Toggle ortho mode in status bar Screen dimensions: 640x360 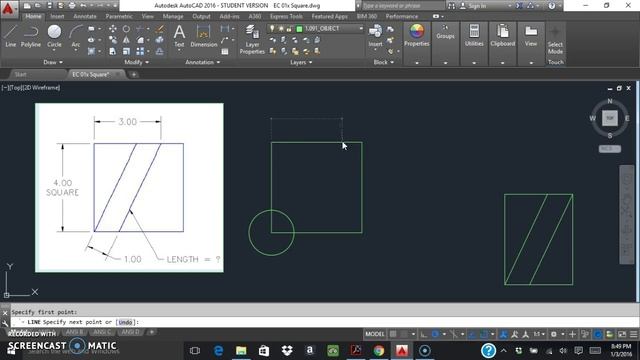(x=424, y=334)
